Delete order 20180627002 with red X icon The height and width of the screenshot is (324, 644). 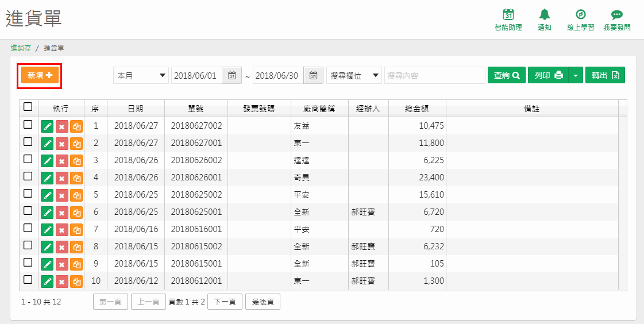click(x=61, y=126)
